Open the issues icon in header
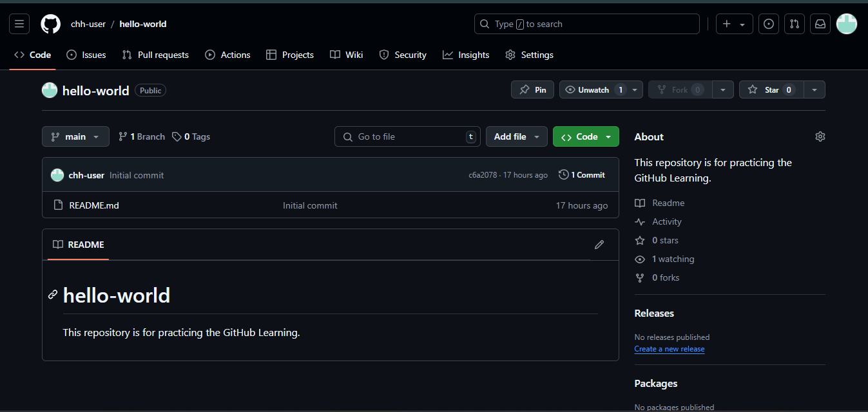The height and width of the screenshot is (412, 868). (x=768, y=24)
